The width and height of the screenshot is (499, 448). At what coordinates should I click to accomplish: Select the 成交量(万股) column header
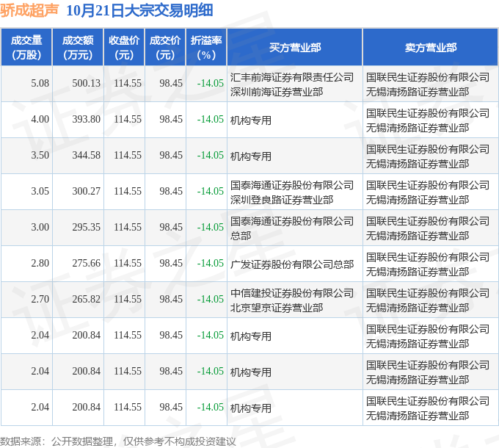click(26, 47)
